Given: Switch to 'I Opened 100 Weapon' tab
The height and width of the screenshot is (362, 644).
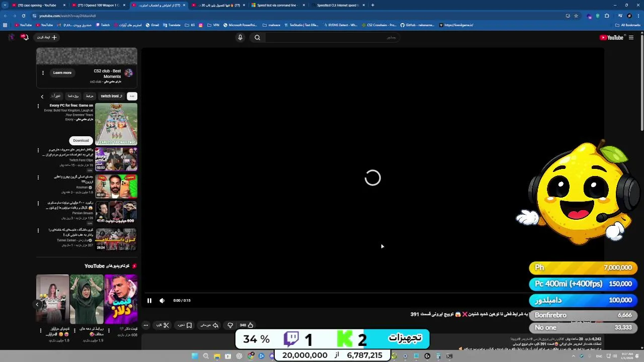Looking at the screenshot, I should (97, 5).
